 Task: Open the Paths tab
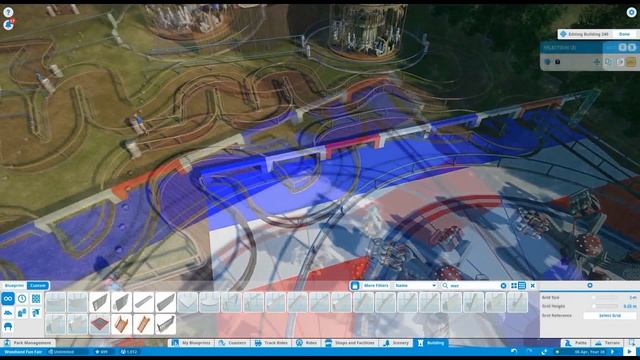576,343
